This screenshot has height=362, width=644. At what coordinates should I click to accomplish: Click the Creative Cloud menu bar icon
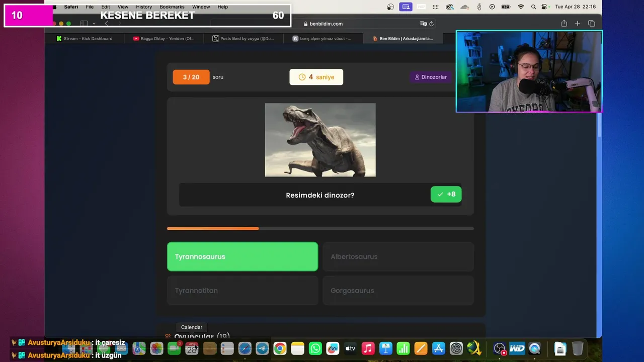point(450,7)
